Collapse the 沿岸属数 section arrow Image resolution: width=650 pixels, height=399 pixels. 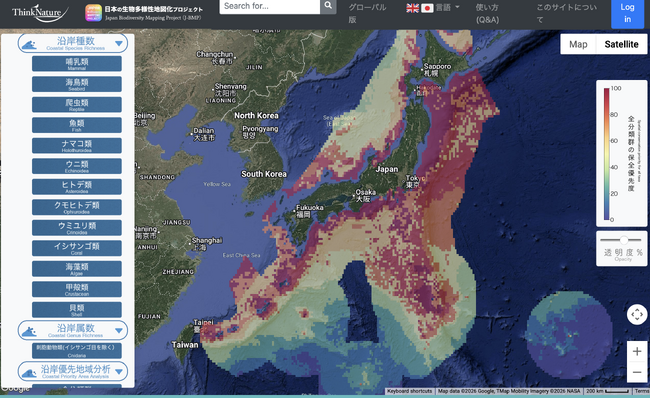click(119, 331)
